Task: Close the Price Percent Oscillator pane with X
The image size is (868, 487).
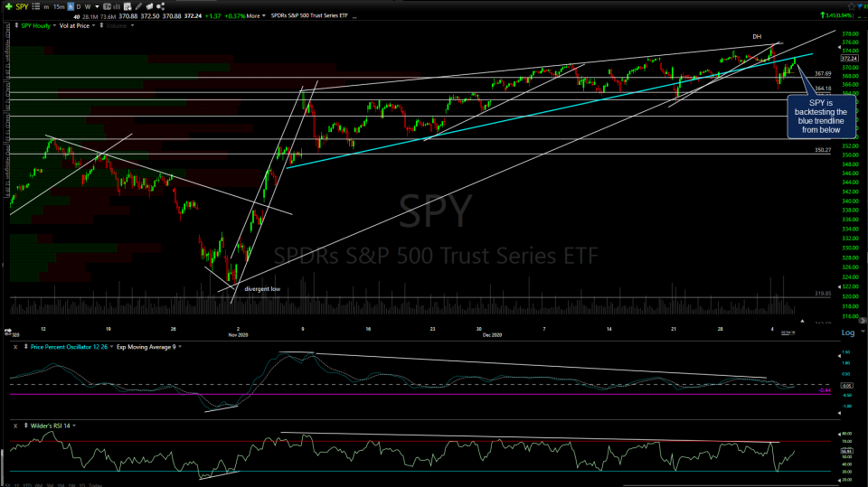Action: click(x=15, y=347)
